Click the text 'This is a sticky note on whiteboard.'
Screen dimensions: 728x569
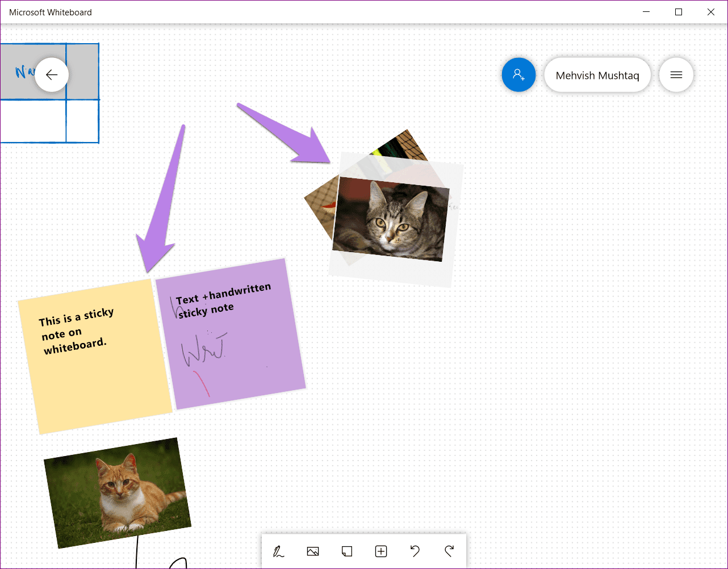(x=77, y=331)
